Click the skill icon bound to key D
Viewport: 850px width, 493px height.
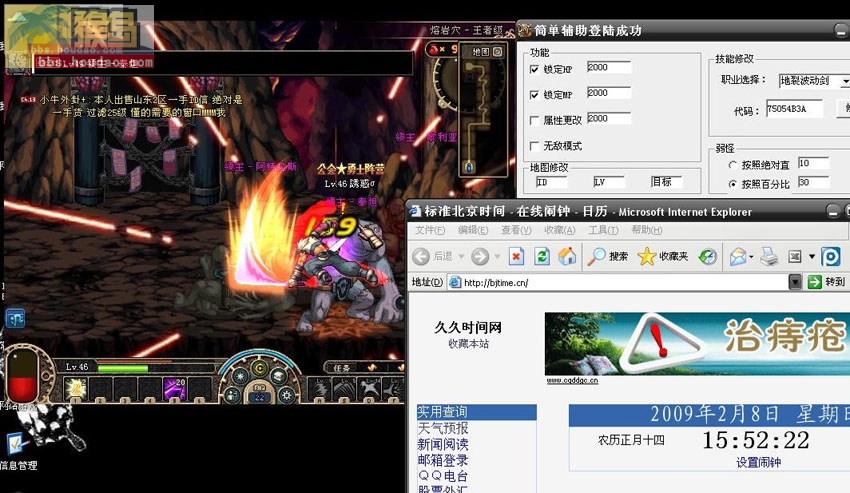click(370, 390)
